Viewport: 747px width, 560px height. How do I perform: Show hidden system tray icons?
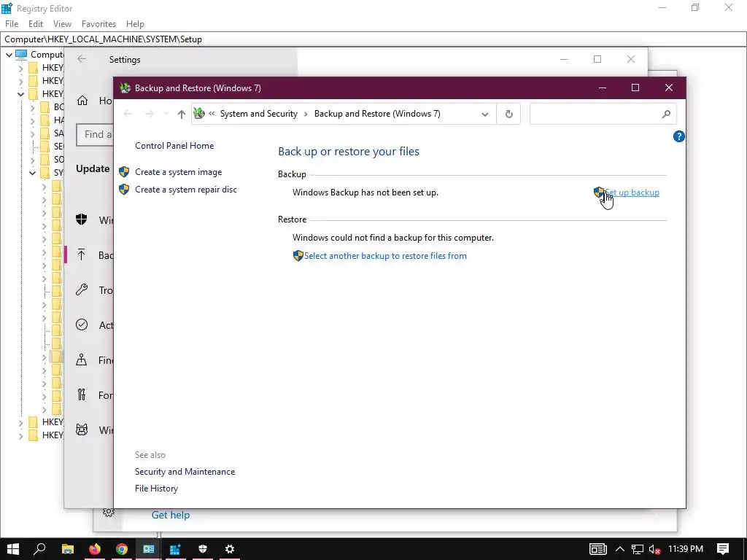click(x=620, y=549)
